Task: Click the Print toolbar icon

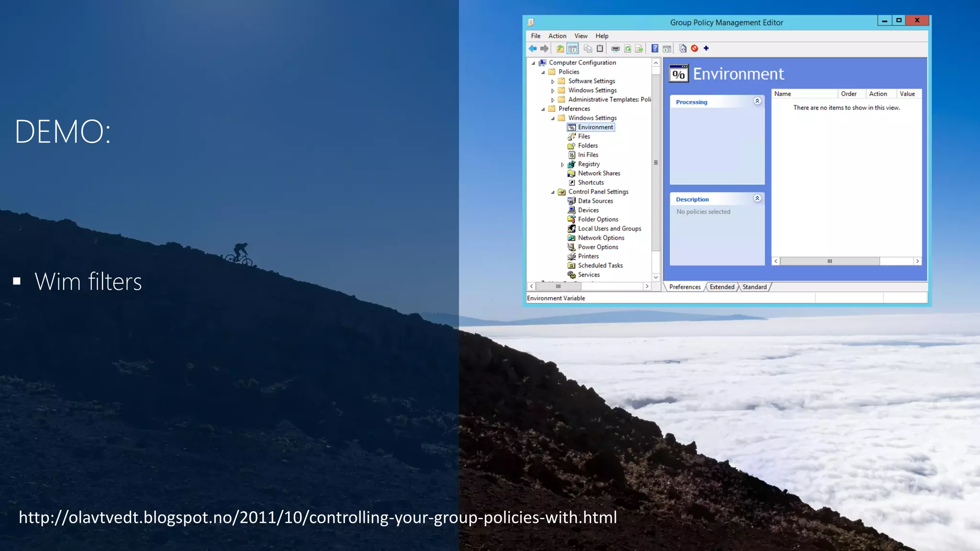Action: (615, 48)
